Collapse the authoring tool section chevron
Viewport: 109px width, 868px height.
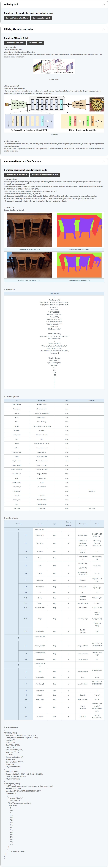pos(104,4)
